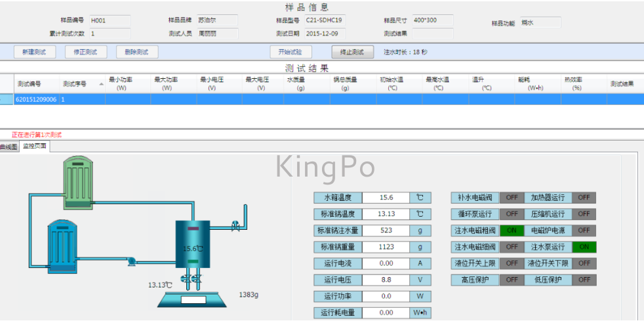Click the 样品功能 field
The height and width of the screenshot is (323, 644).
(x=540, y=22)
